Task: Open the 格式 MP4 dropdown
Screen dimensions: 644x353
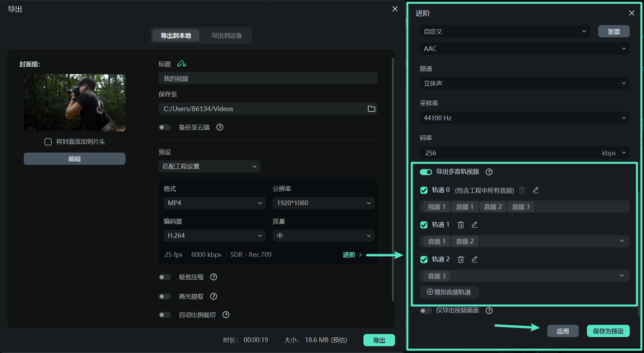Action: [214, 203]
